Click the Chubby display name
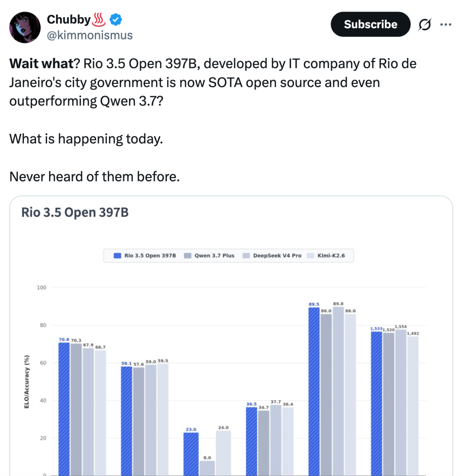This screenshot has height=476, width=462. 68,19
